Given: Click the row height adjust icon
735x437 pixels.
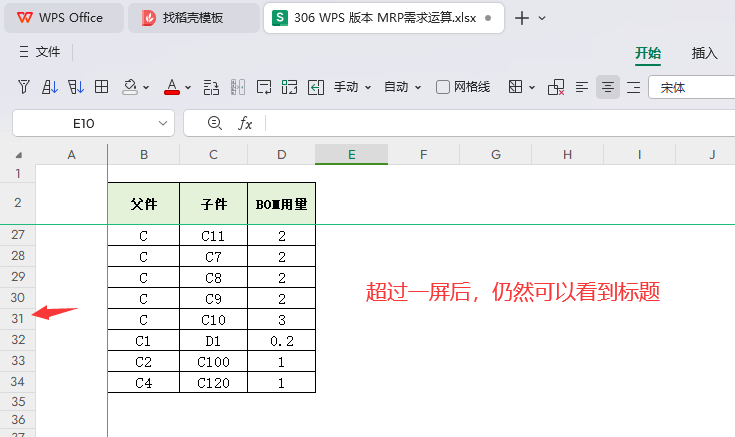Looking at the screenshot, I should [211, 87].
